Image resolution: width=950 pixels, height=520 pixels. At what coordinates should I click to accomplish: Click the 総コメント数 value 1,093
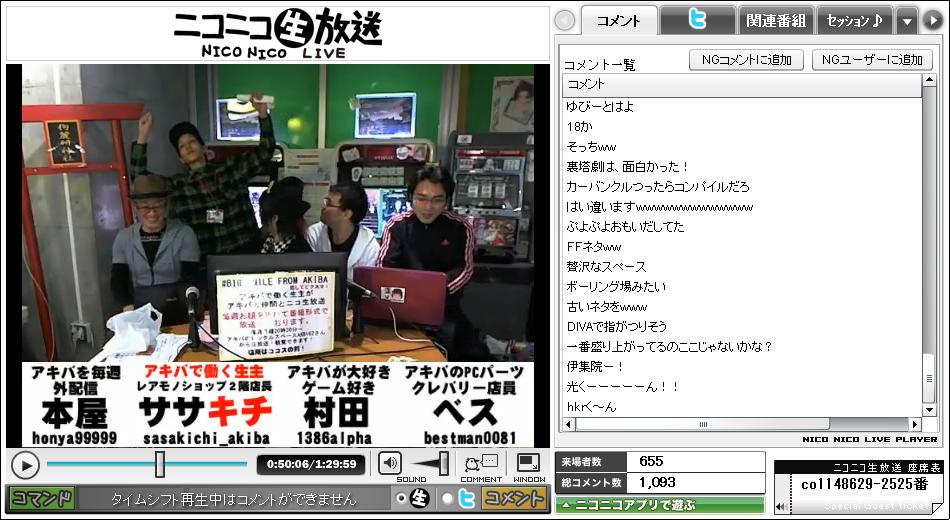point(657,482)
